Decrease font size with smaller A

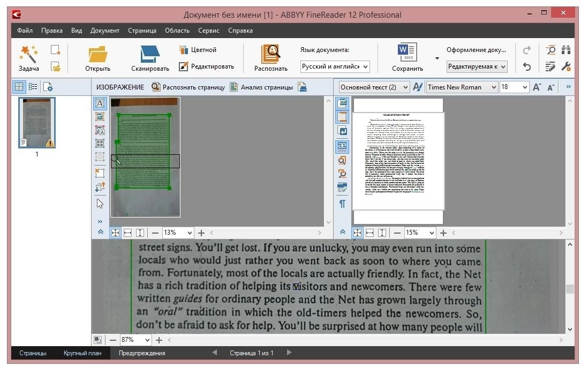tap(551, 87)
